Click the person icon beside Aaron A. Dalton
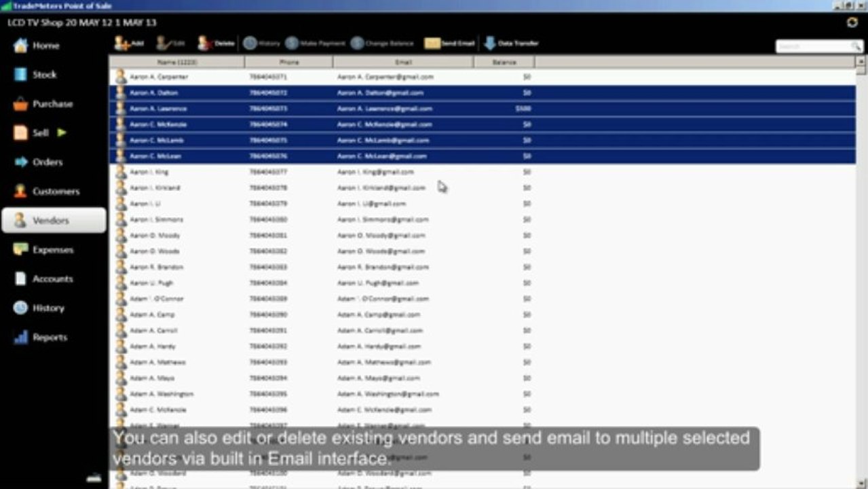The width and height of the screenshot is (868, 489). click(x=121, y=93)
